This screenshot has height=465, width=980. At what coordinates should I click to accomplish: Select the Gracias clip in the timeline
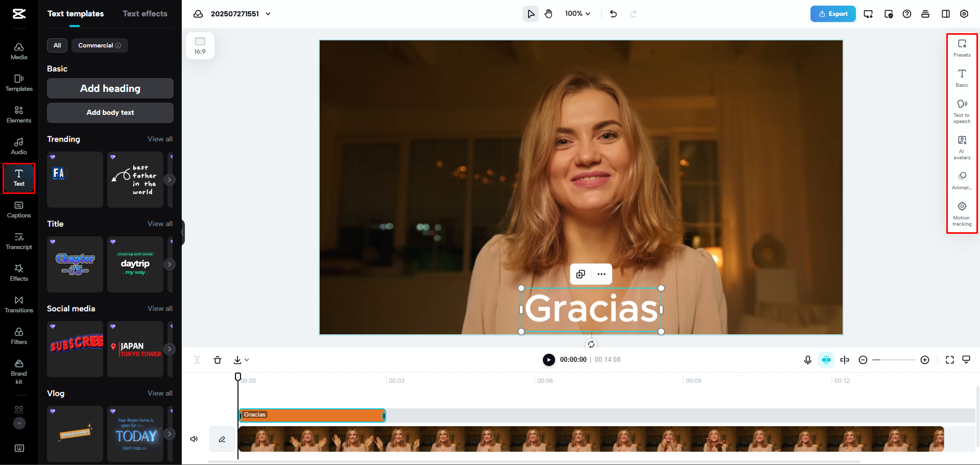pos(312,415)
